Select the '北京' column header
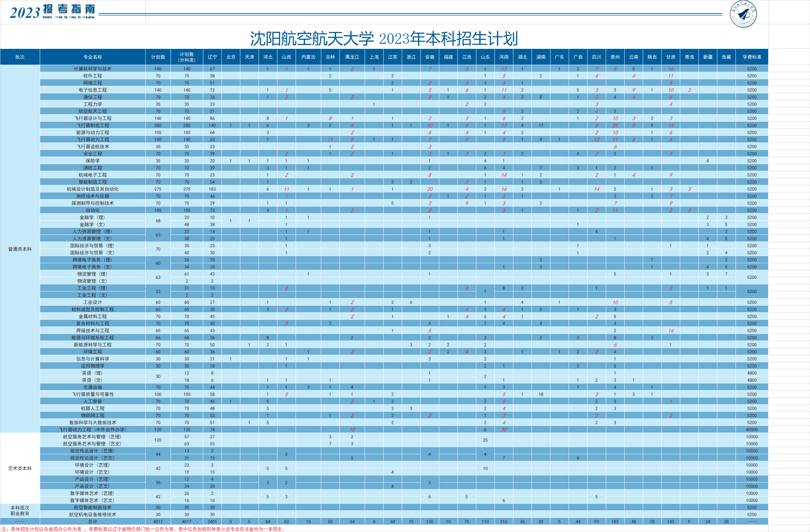Image resolution: width=810 pixels, height=532 pixels. 231,57
